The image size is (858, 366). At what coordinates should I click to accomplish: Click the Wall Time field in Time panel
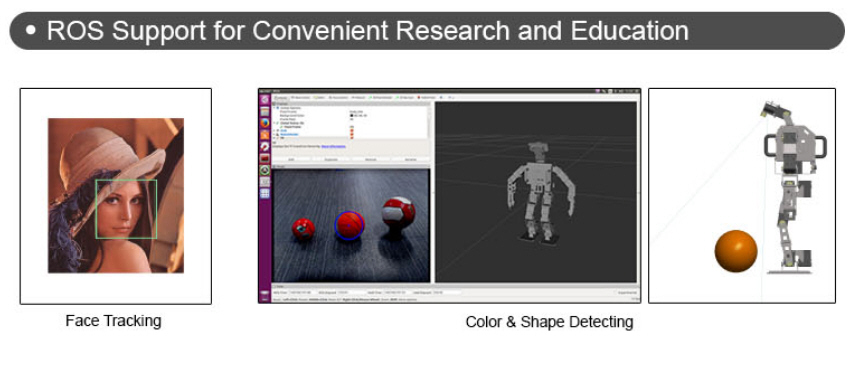[x=397, y=292]
